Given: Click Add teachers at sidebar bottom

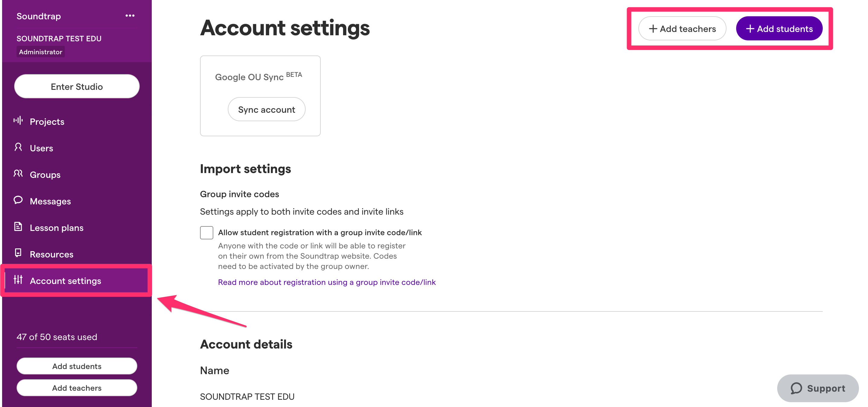Looking at the screenshot, I should 77,387.
